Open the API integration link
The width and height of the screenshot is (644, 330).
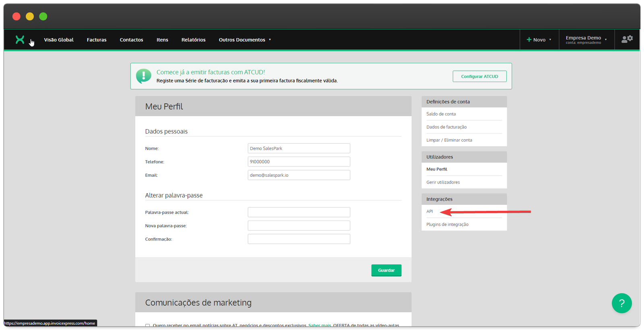[429, 211]
